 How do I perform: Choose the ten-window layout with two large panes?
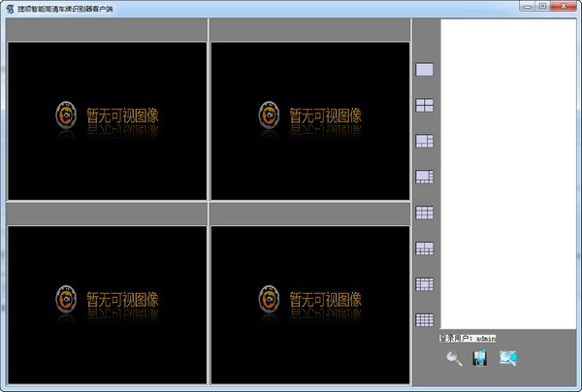click(x=424, y=248)
